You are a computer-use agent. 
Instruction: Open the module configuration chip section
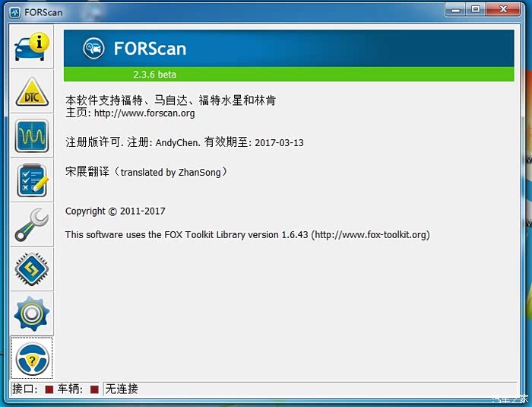click(x=32, y=269)
